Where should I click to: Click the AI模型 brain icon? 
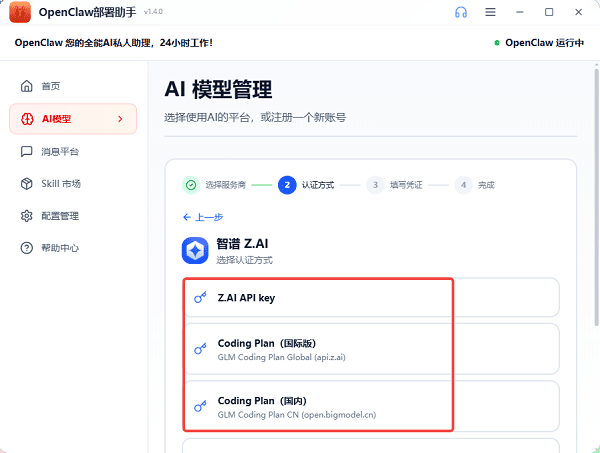tap(27, 119)
